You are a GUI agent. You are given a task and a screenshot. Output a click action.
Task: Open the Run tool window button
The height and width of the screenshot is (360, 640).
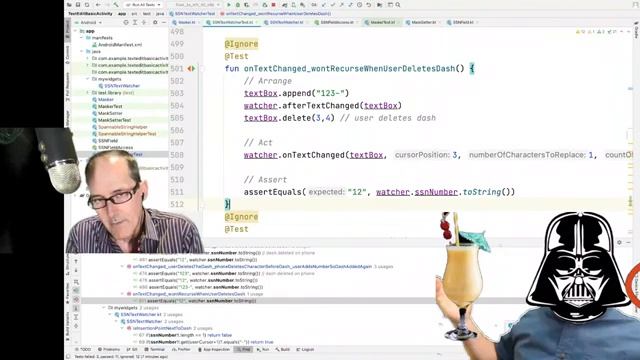pos(264,349)
